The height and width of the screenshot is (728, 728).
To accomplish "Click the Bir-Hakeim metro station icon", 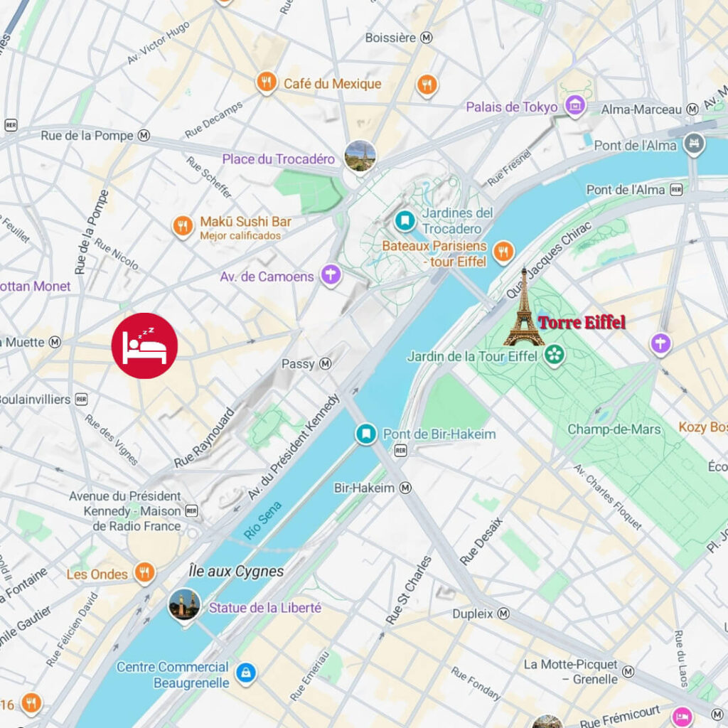I will pyautogui.click(x=406, y=488).
